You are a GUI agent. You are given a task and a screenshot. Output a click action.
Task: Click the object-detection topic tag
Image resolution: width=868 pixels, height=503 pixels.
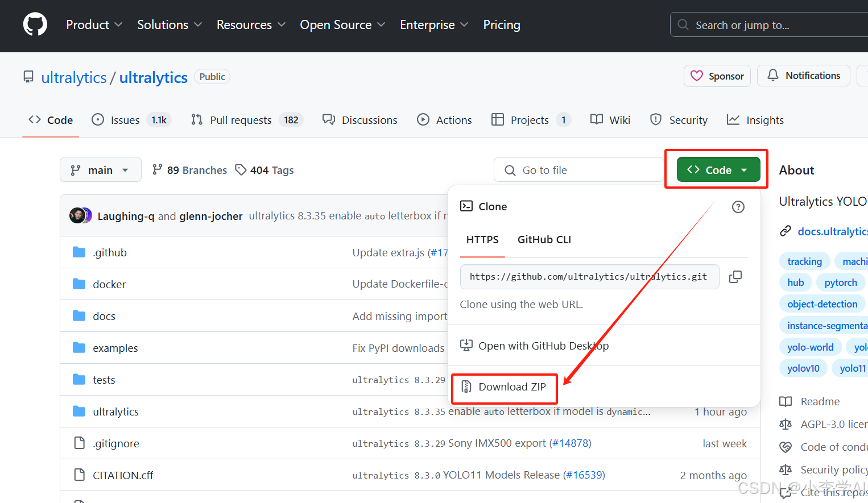coord(822,304)
